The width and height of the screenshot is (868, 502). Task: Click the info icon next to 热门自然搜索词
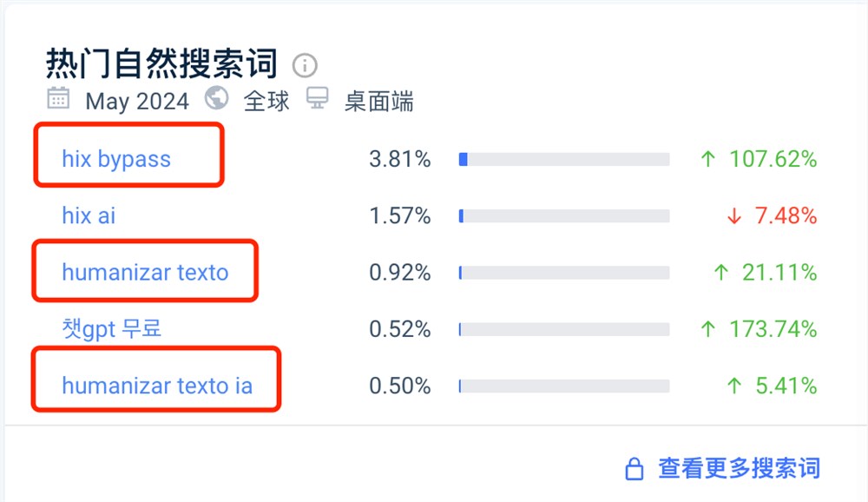tap(305, 65)
